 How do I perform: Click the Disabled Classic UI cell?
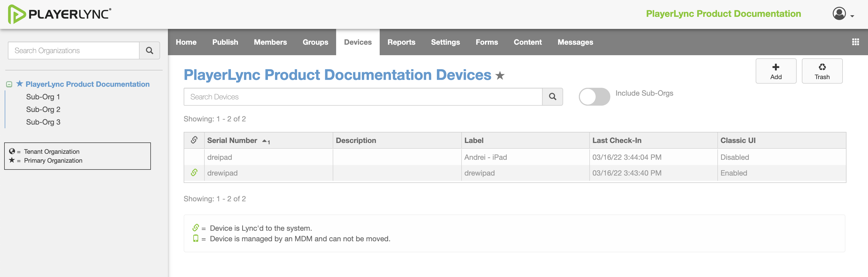pos(782,157)
